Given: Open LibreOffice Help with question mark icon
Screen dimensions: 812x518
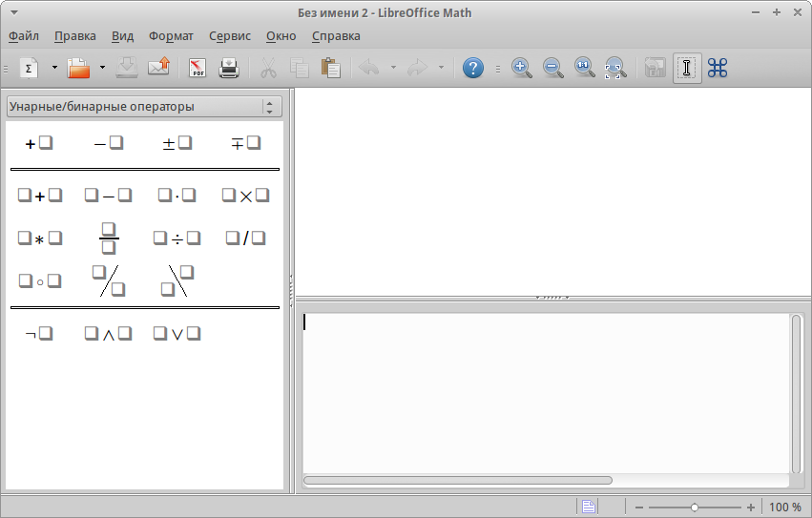Looking at the screenshot, I should pyautogui.click(x=472, y=68).
